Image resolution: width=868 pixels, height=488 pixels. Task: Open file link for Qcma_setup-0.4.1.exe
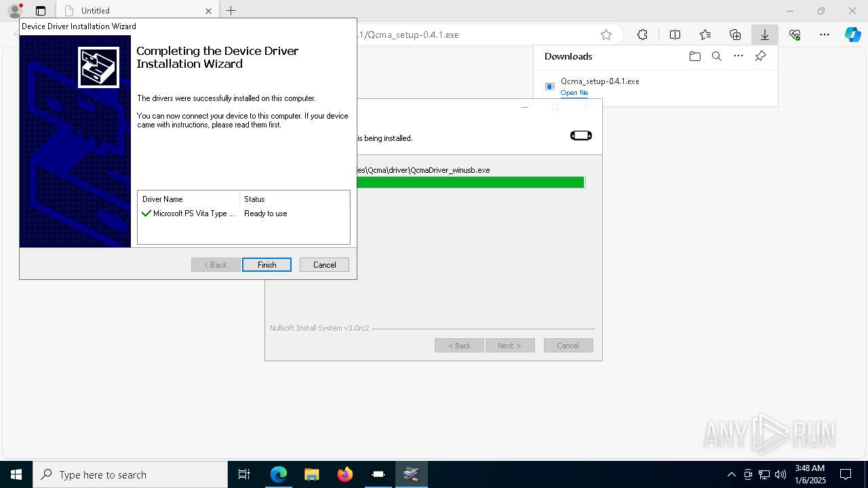click(574, 93)
